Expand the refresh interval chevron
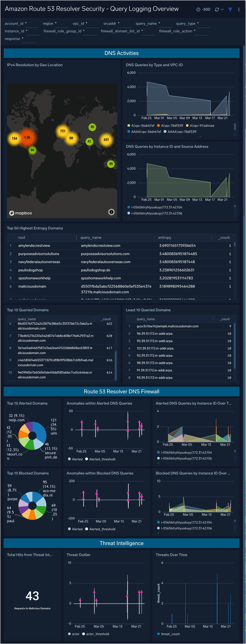Image resolution: width=246 pixels, height=644 pixels. (222, 10)
